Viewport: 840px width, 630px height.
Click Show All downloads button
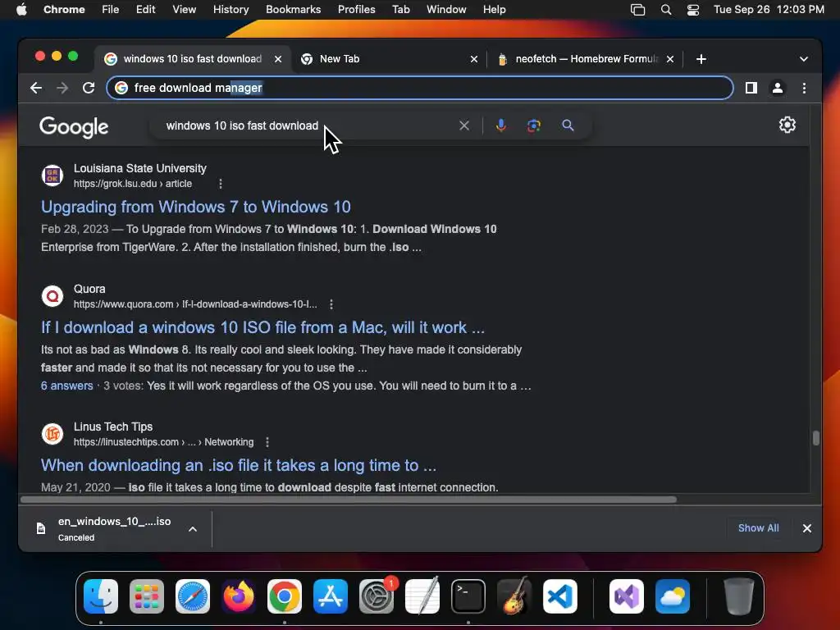point(758,528)
